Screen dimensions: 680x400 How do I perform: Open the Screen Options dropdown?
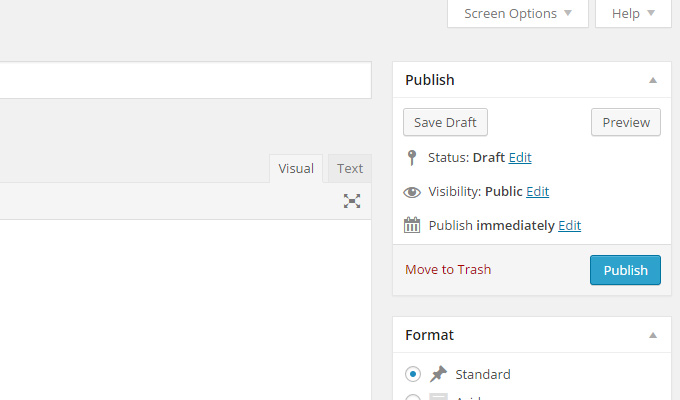[518, 13]
